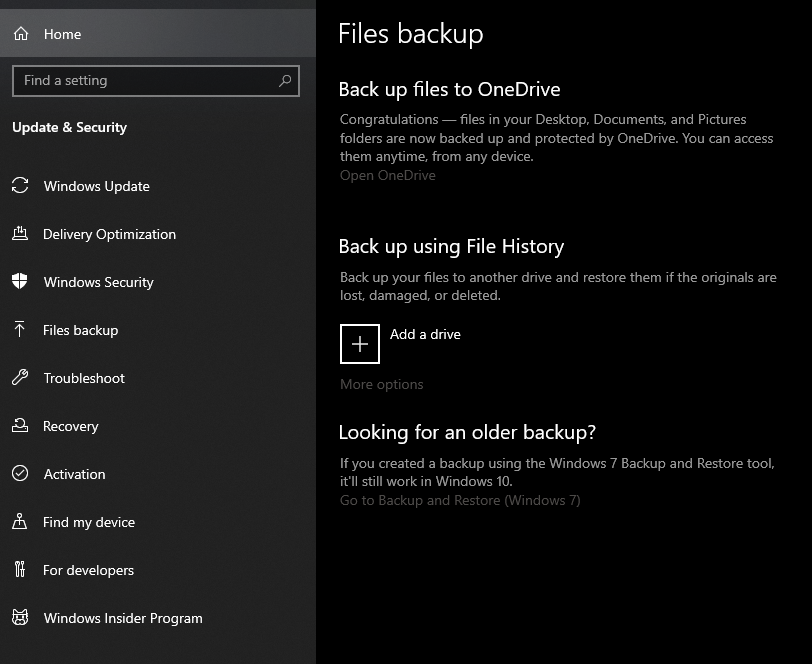Focus the Find a setting search box
This screenshot has width=812, height=664.
point(156,81)
